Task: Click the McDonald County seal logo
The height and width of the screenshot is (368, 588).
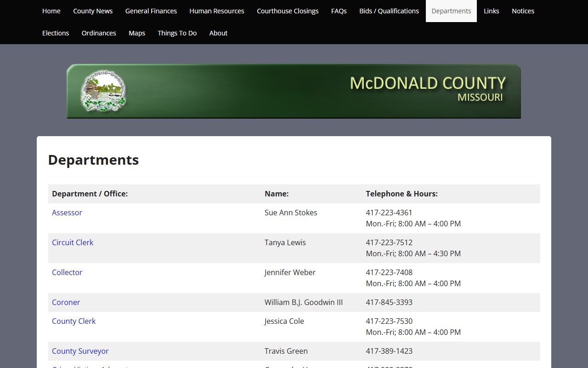Action: click(x=103, y=91)
